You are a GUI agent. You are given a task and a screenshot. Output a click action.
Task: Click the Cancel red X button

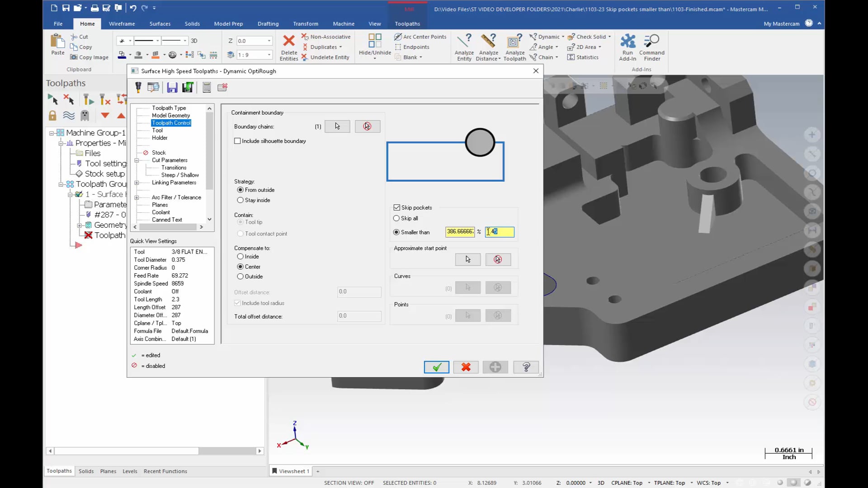[466, 367]
